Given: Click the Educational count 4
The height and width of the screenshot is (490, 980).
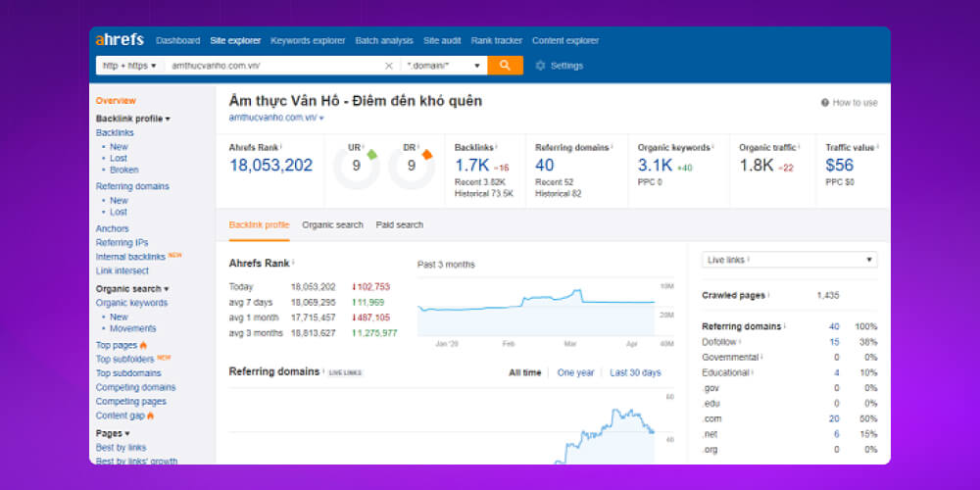Looking at the screenshot, I should 837,372.
